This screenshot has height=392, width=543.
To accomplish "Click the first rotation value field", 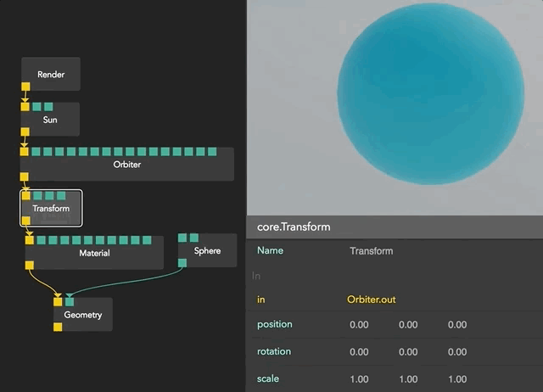I will click(x=359, y=352).
